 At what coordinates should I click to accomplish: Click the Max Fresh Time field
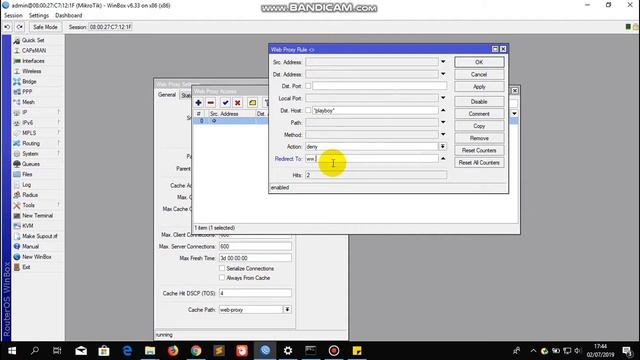click(x=255, y=258)
